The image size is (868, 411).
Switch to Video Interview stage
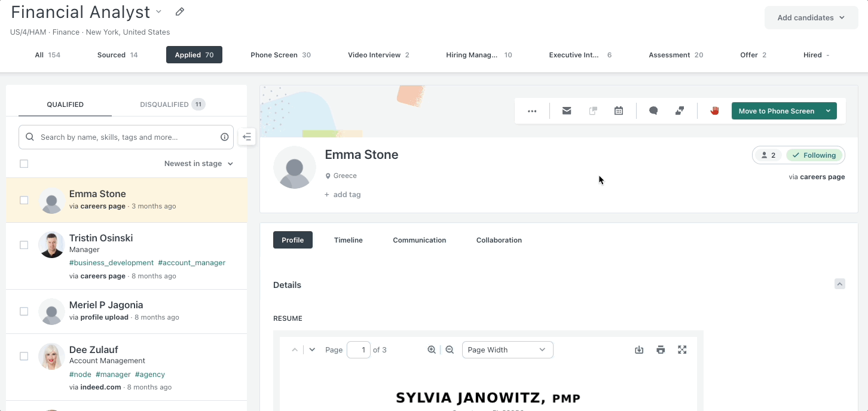[378, 55]
